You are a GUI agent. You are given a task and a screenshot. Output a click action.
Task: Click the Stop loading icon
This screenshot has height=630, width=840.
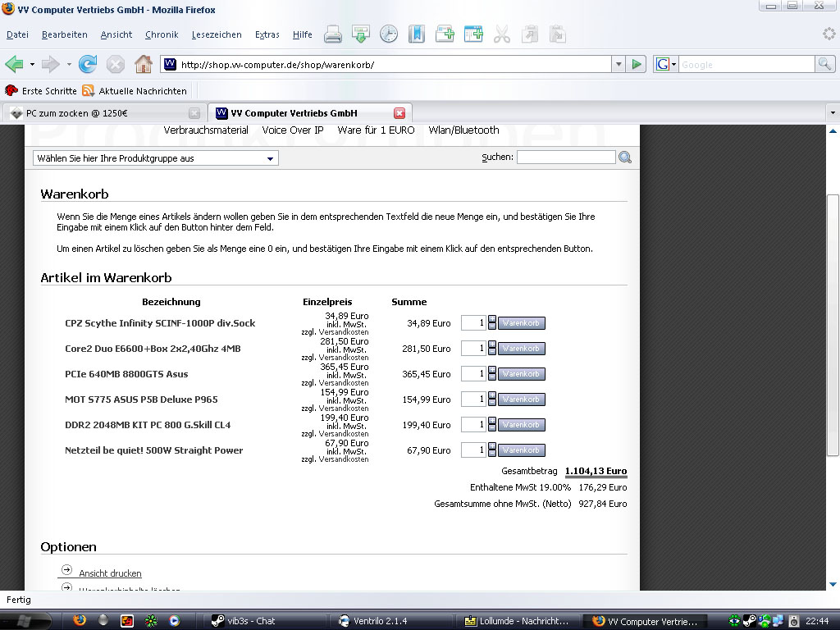coord(115,65)
